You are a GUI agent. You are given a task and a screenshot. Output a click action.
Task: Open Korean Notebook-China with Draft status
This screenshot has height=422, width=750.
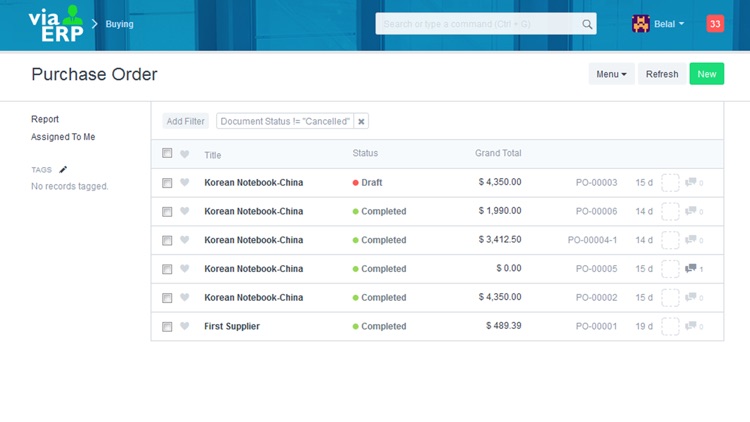tap(254, 182)
